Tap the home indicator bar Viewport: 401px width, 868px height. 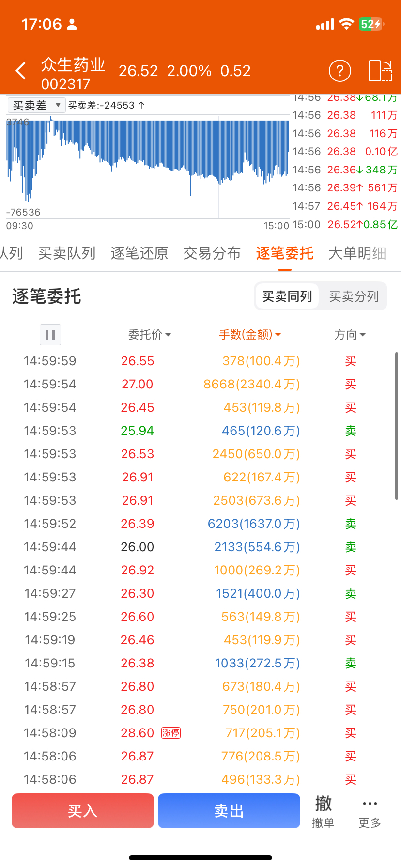click(x=200, y=857)
